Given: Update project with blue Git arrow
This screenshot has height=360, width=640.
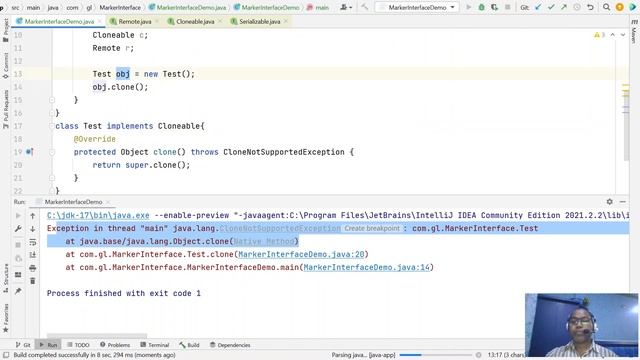Looking at the screenshot, I should tap(538, 7).
